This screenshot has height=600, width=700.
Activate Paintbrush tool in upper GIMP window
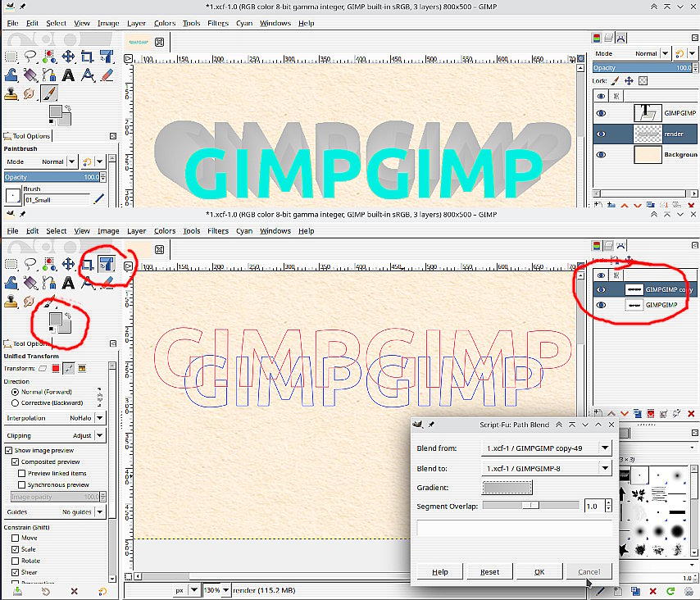[x=49, y=93]
